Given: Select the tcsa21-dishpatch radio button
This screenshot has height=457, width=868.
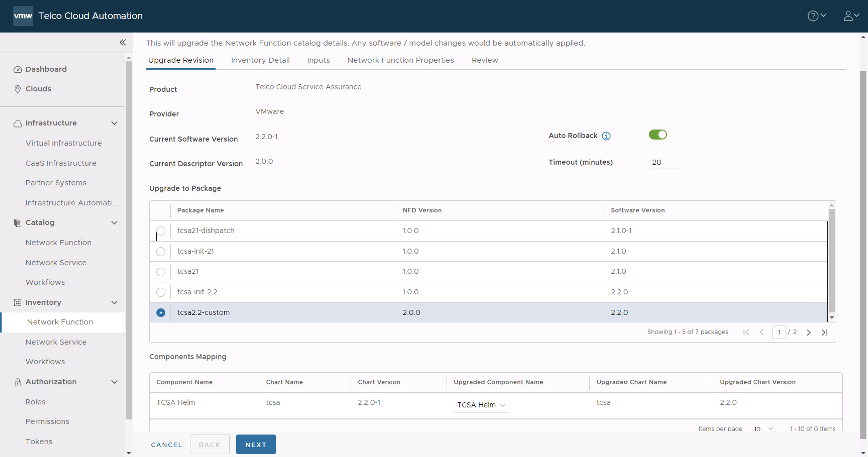Looking at the screenshot, I should 161,231.
